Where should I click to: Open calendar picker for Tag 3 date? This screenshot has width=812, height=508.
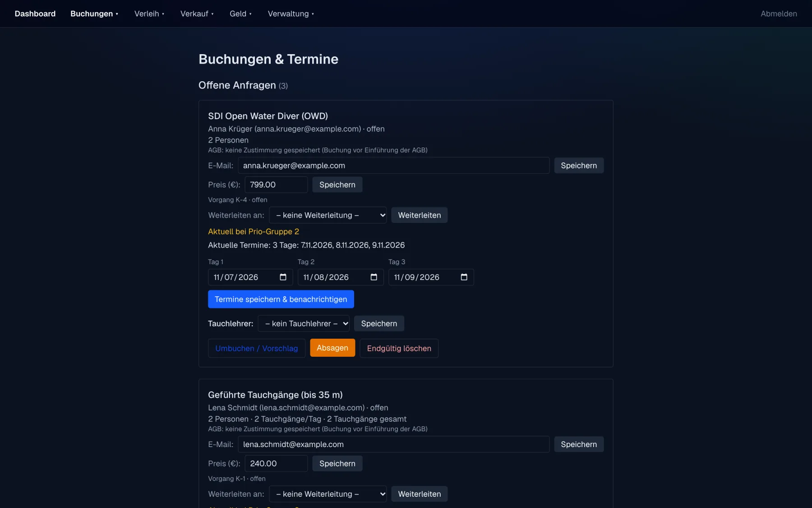click(x=464, y=277)
